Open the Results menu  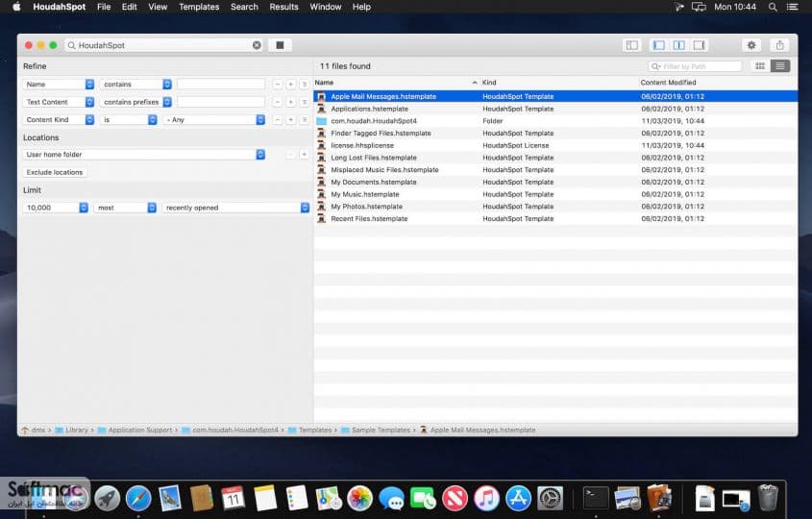(x=283, y=7)
